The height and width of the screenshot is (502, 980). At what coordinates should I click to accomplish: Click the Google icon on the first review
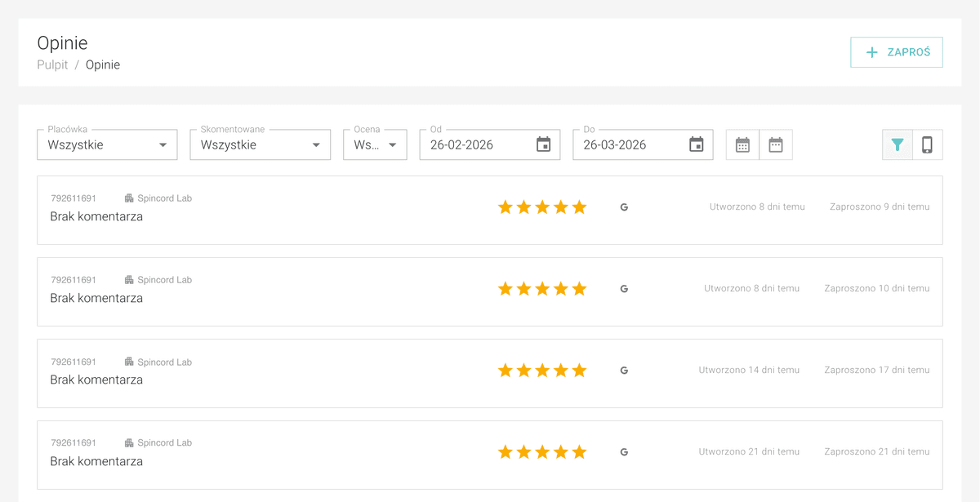click(x=624, y=207)
